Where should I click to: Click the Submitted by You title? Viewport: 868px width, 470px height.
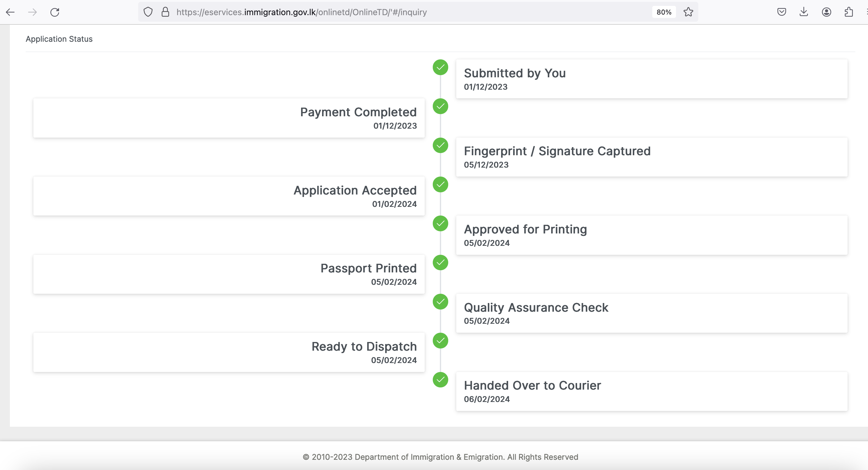[515, 73]
